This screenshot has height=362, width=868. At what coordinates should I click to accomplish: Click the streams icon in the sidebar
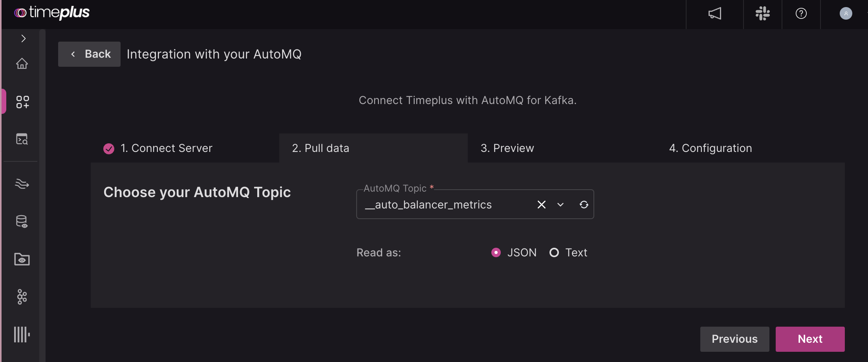point(22,183)
